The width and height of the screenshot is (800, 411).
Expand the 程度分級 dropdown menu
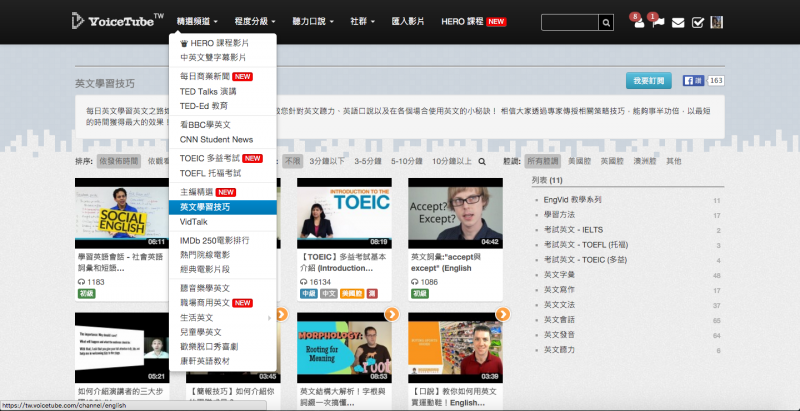[x=261, y=21]
